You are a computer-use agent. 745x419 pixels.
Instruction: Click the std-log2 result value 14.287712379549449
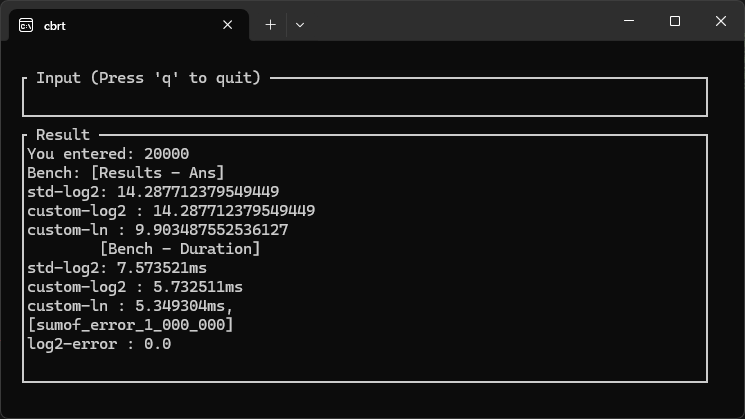(x=198, y=192)
